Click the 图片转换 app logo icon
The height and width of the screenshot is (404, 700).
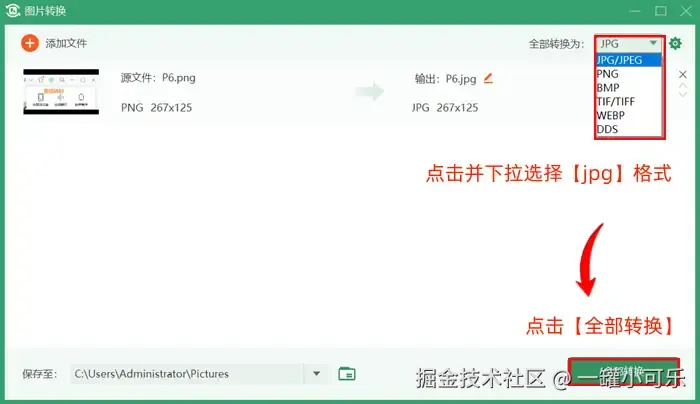tap(12, 10)
